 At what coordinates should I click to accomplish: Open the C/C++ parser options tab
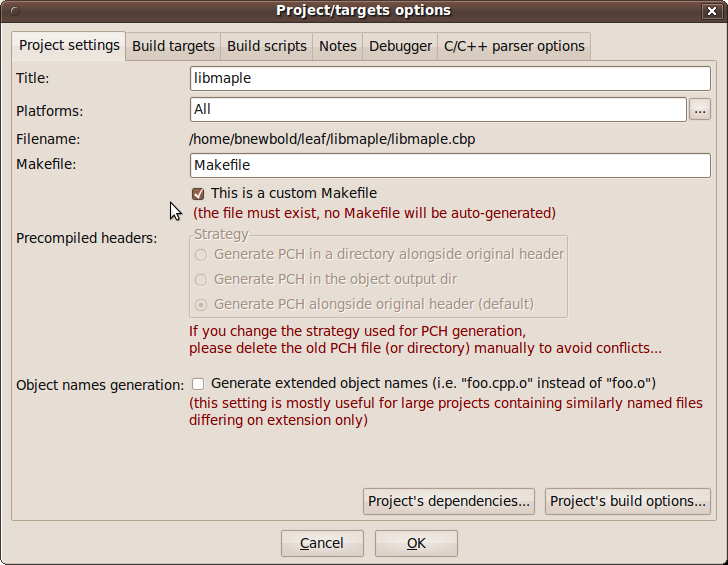tap(514, 46)
